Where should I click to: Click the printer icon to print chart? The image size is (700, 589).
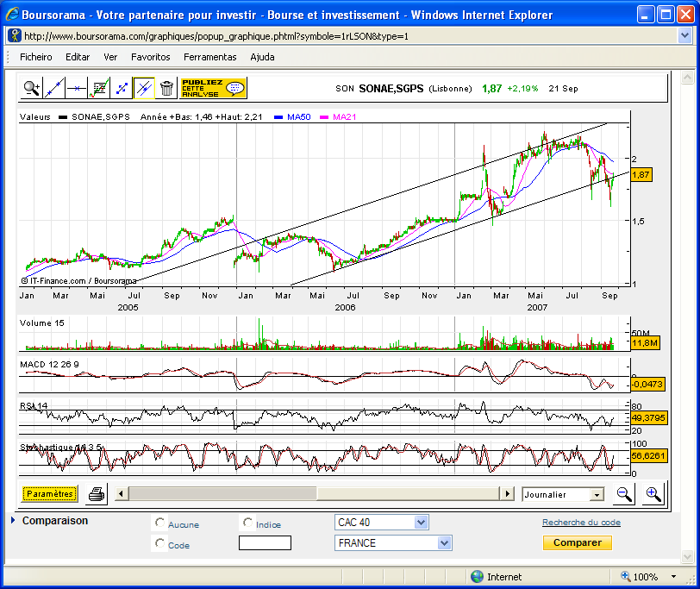coord(97,494)
